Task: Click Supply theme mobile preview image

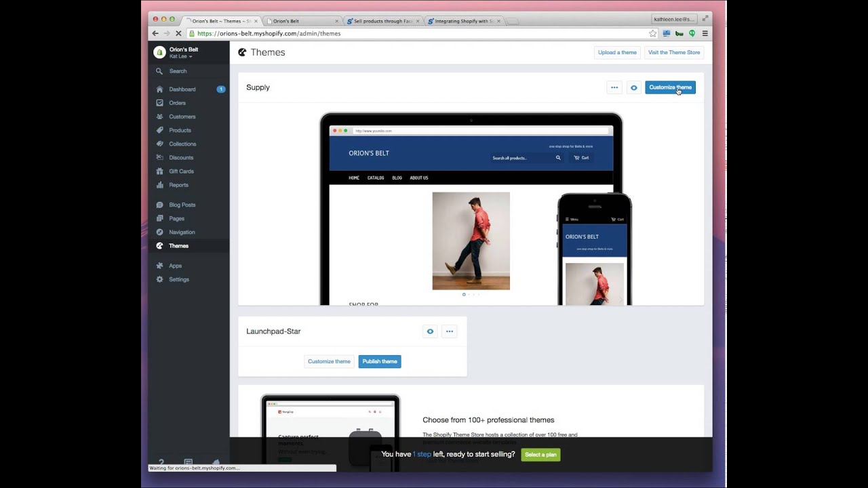Action: tap(595, 249)
